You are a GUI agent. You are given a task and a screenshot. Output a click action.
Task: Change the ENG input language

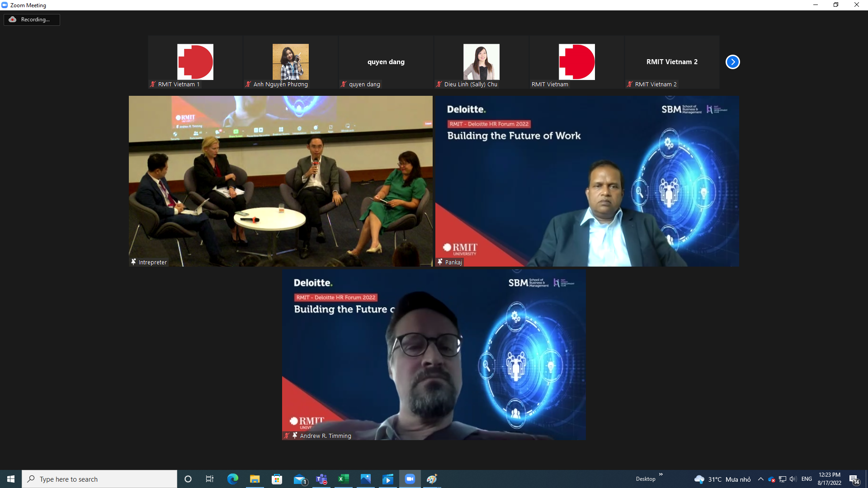click(807, 479)
